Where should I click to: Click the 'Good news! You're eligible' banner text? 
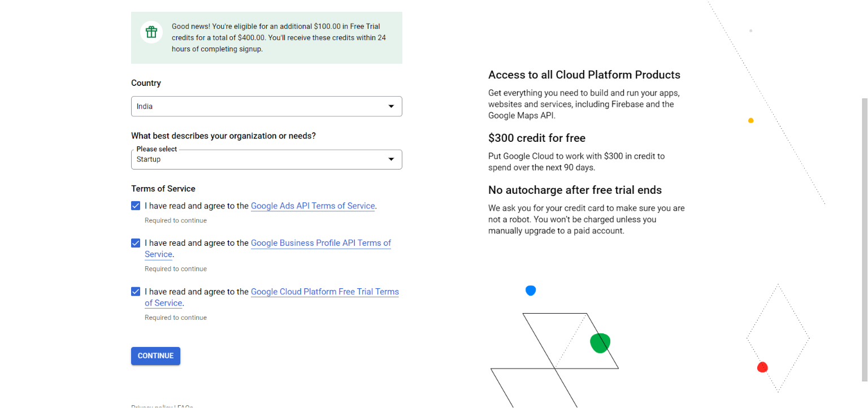click(279, 38)
